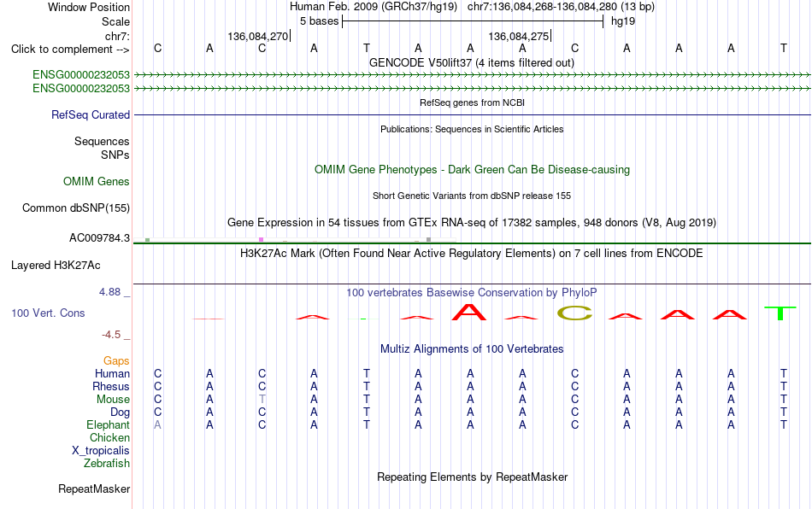Click 'Publications: Sequences in Scientific Articles' title
Image resolution: width=812 pixels, height=509 pixels.
tap(472, 129)
